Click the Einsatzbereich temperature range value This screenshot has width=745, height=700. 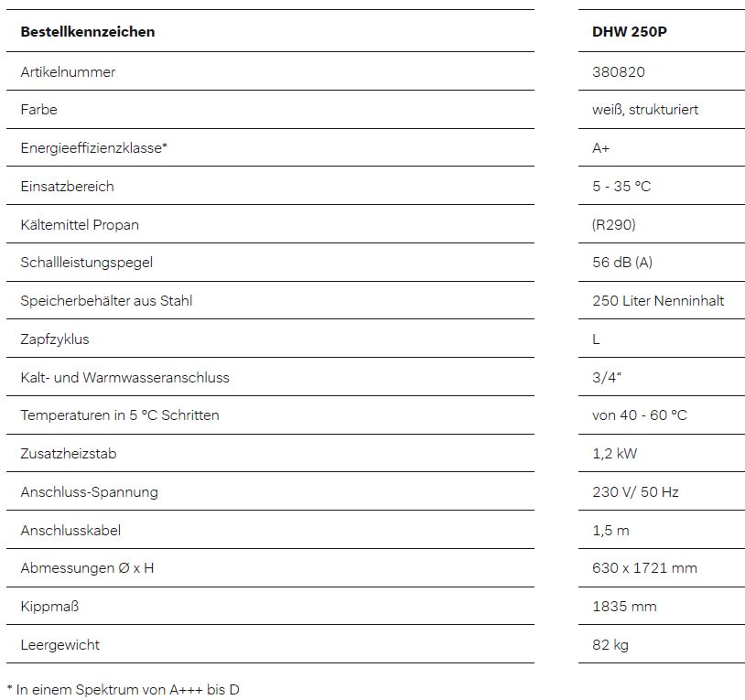tap(621, 187)
